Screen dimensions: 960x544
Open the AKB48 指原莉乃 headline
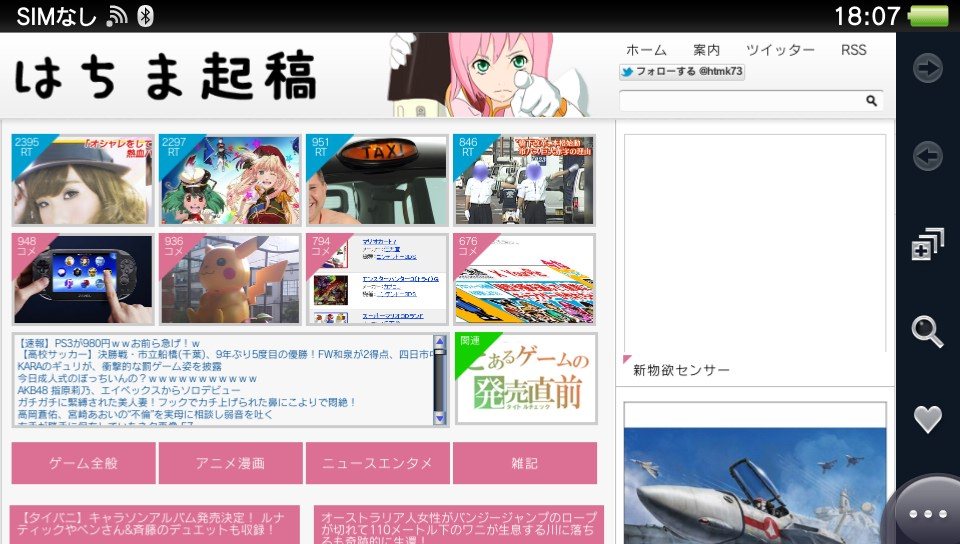129,390
